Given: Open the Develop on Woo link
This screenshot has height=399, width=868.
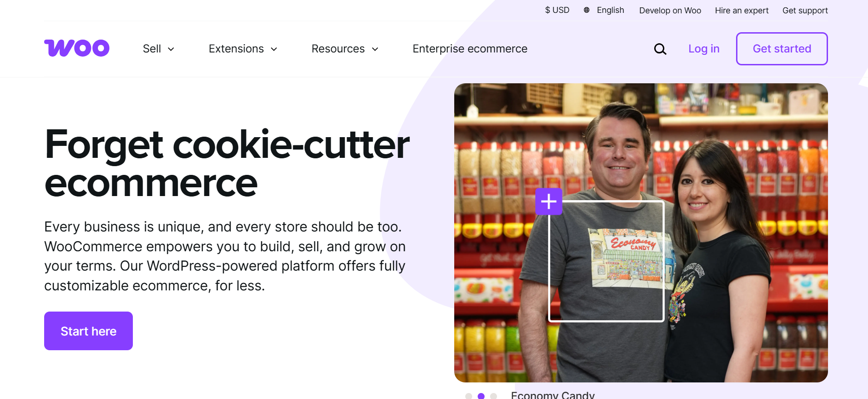Looking at the screenshot, I should 670,10.
